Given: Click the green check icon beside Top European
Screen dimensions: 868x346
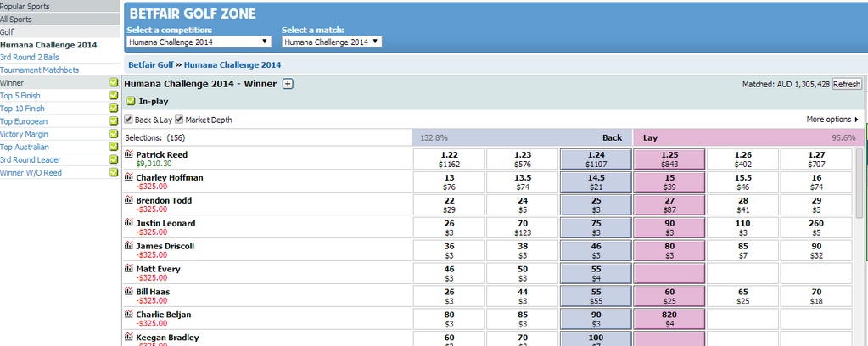Looking at the screenshot, I should pyautogui.click(x=114, y=121).
